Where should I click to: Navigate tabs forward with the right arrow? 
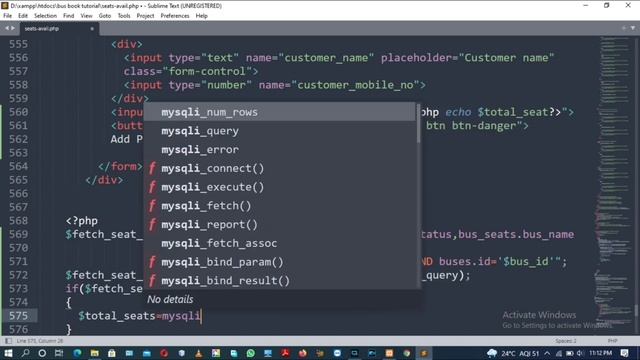[x=13, y=28]
